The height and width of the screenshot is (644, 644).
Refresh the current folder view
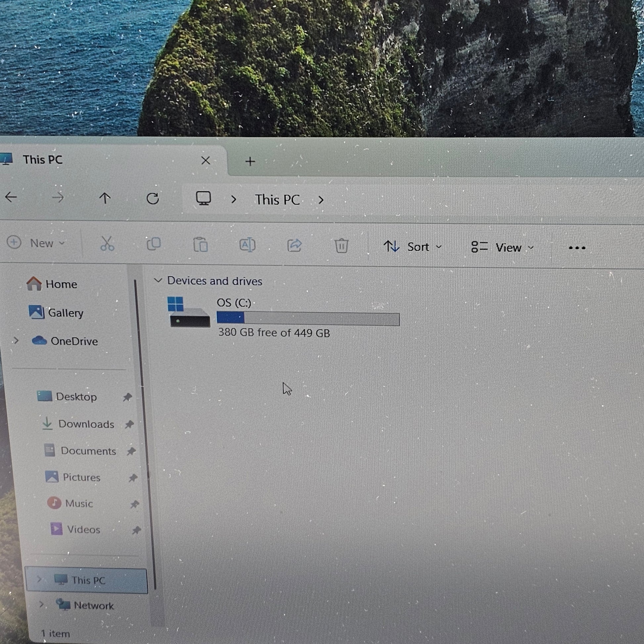point(153,199)
